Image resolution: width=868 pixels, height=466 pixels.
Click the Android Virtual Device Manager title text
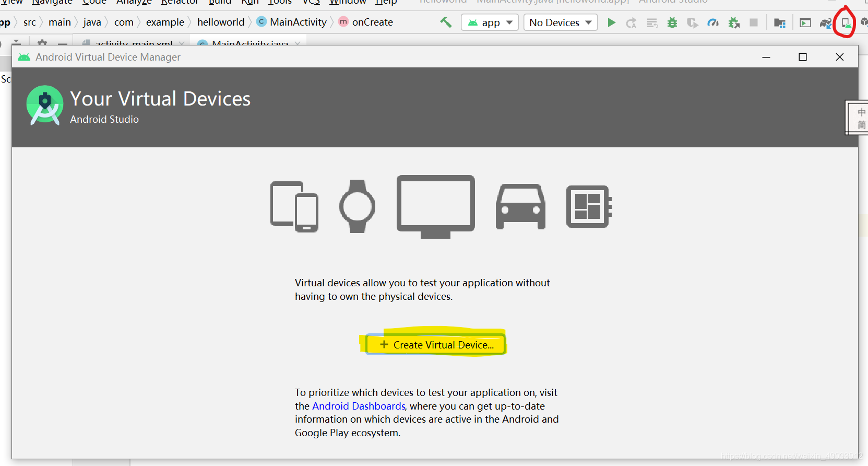click(108, 57)
